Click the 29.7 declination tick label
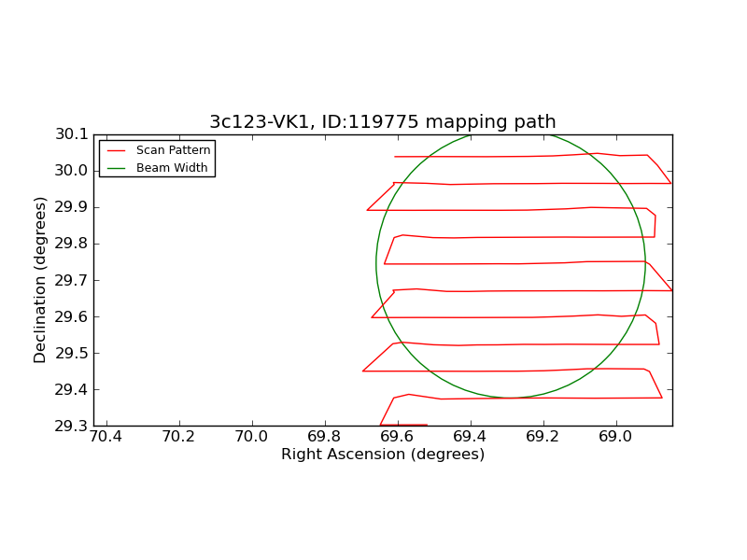 tap(72, 281)
